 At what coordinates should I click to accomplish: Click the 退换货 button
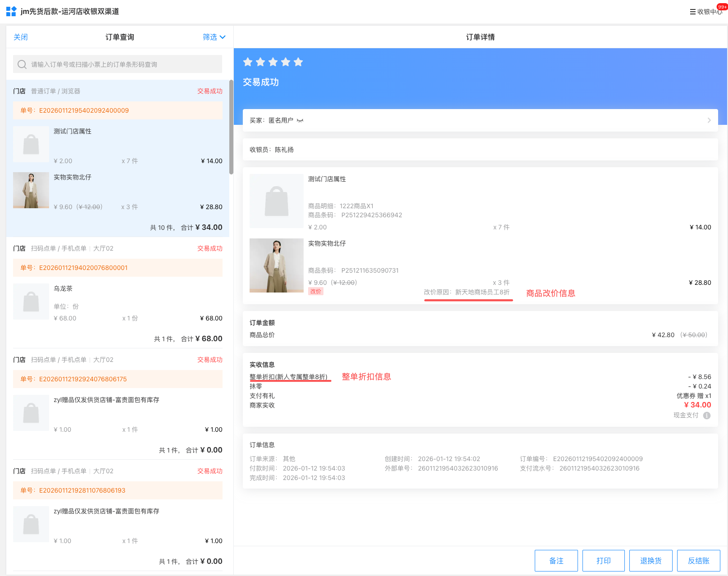(x=651, y=561)
